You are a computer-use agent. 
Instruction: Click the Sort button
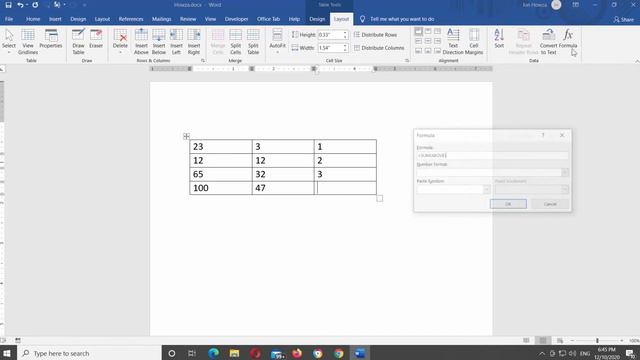click(499, 39)
